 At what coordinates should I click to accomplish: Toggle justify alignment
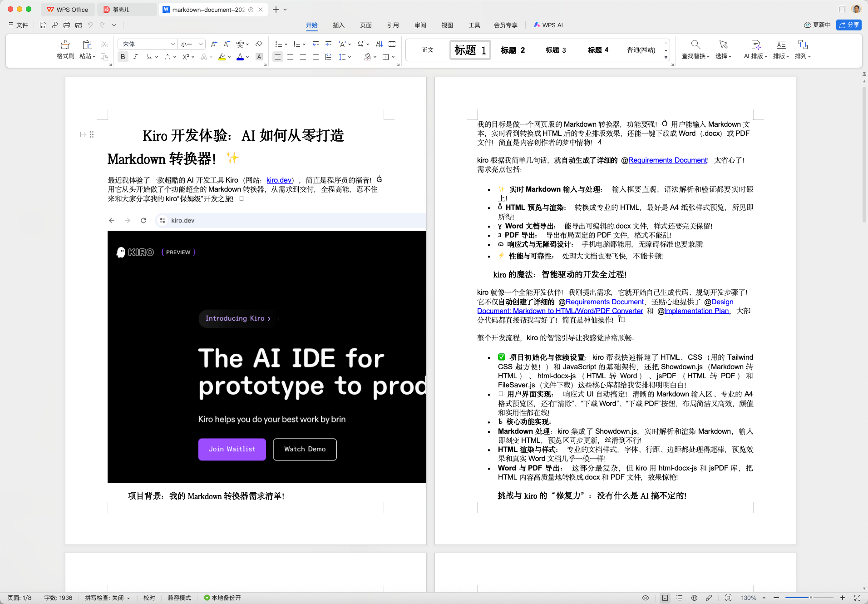[x=316, y=57]
